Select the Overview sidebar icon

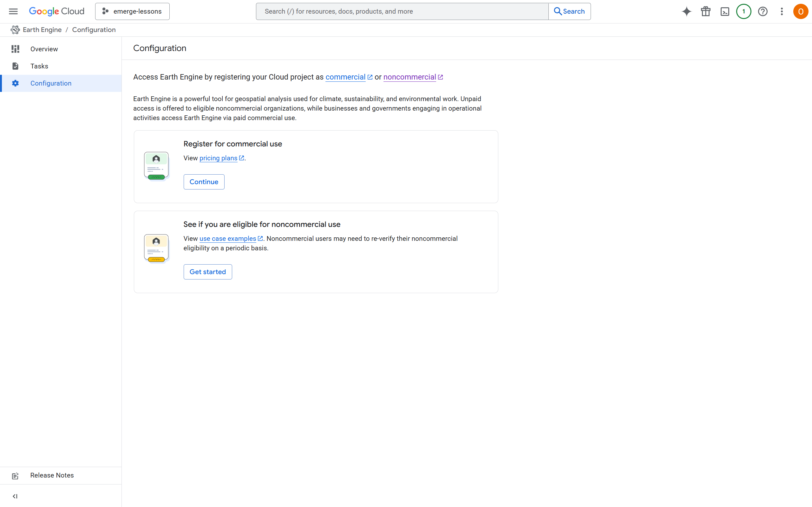pos(15,49)
